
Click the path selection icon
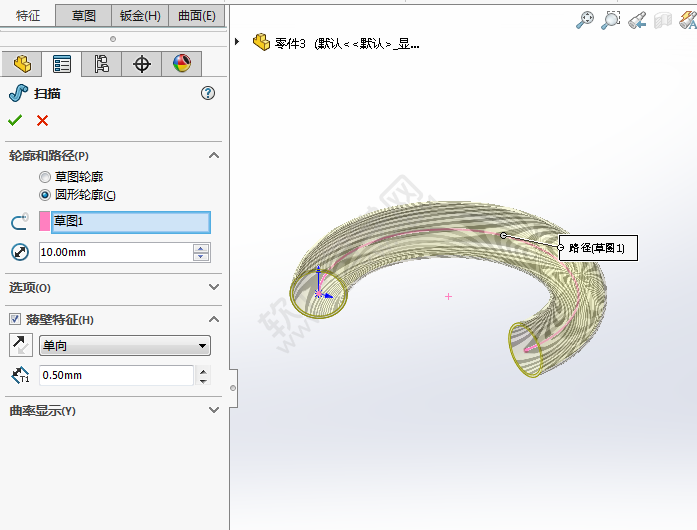(x=20, y=221)
